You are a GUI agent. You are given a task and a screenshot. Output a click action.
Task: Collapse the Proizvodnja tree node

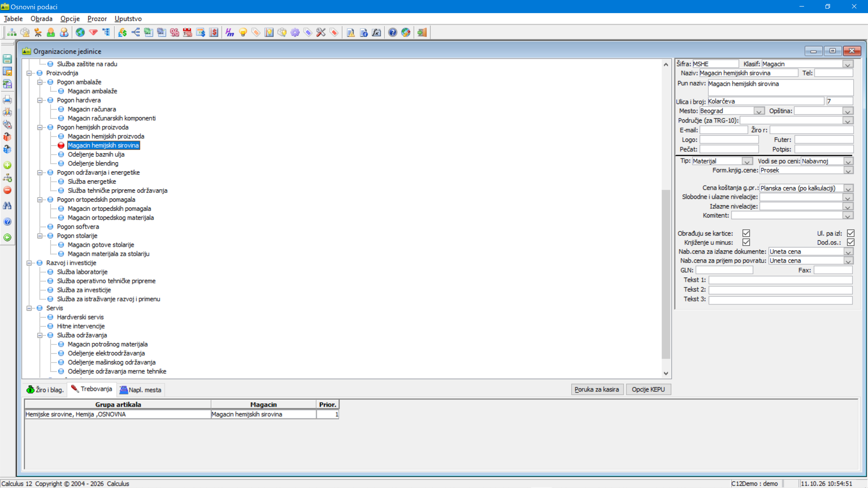tap(29, 73)
